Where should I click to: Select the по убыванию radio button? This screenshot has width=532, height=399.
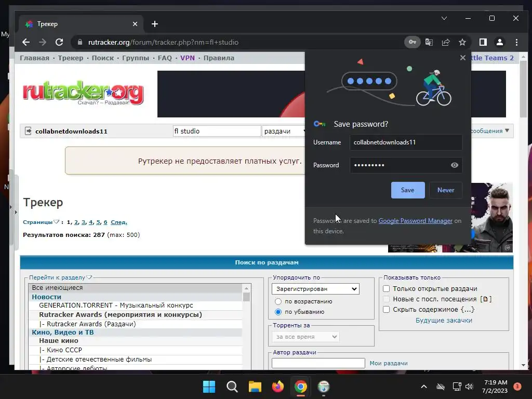pos(278,312)
